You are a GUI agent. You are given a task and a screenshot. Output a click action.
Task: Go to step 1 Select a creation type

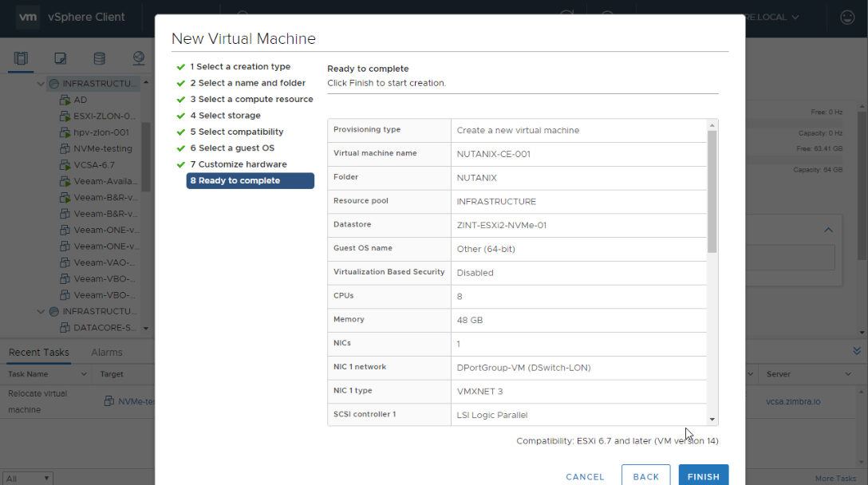pos(240,66)
